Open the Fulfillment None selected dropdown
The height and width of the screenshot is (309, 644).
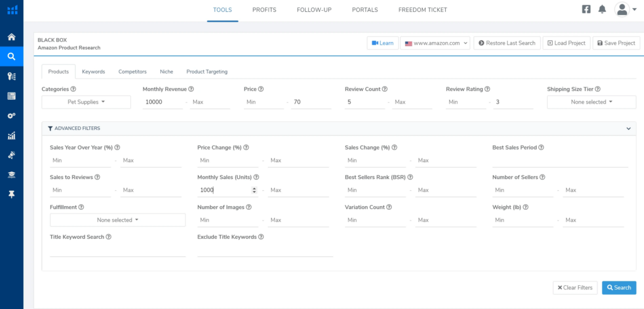[x=118, y=220]
